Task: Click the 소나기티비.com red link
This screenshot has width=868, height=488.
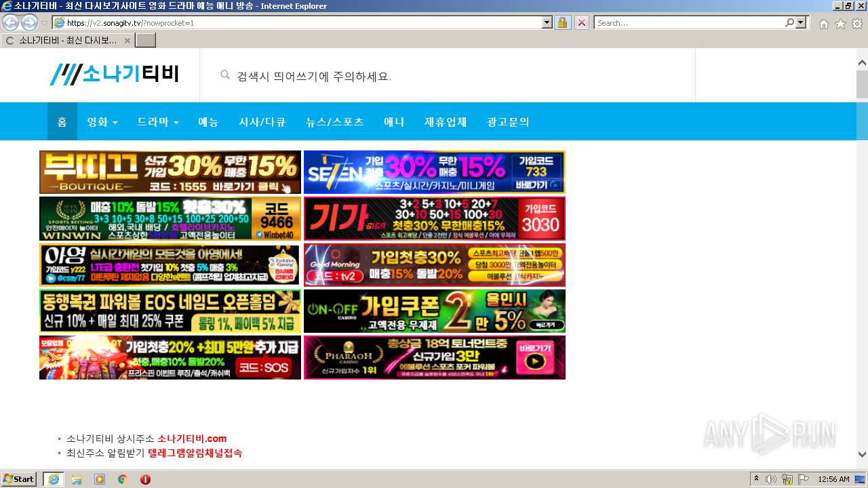Action: click(x=192, y=439)
